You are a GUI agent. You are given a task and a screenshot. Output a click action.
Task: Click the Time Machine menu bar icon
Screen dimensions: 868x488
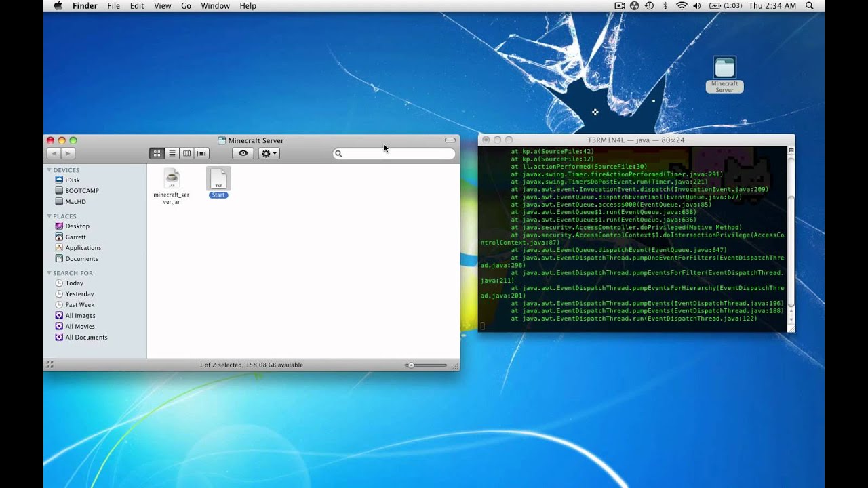pyautogui.click(x=650, y=5)
